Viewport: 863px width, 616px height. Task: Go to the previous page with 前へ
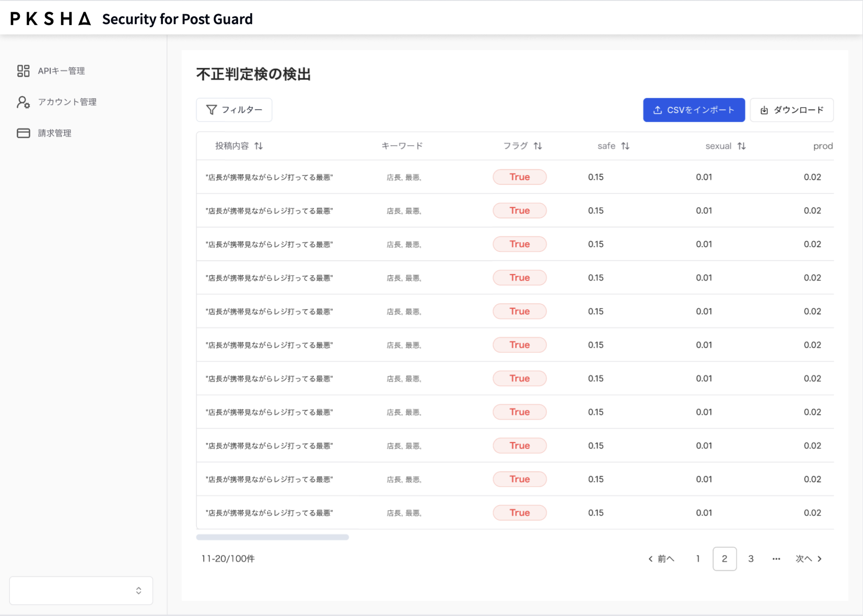pyautogui.click(x=661, y=559)
